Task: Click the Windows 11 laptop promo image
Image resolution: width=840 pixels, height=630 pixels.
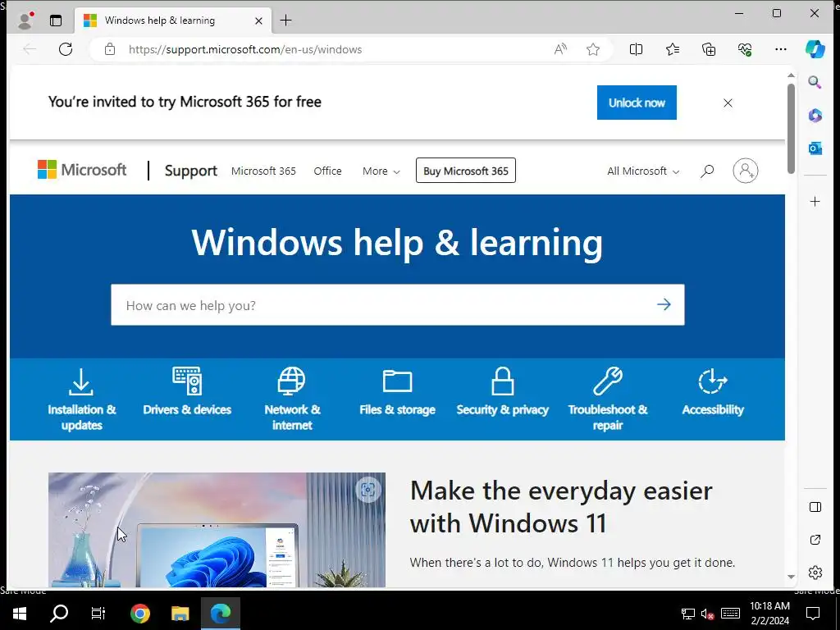Action: 217,530
